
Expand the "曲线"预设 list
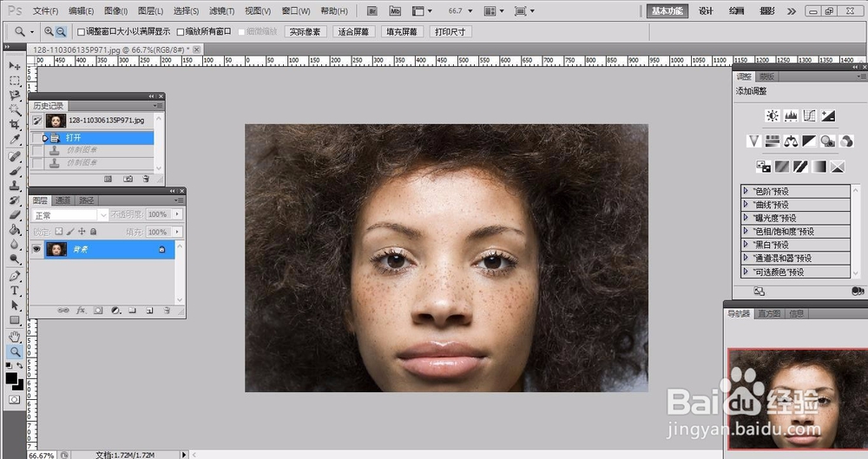(746, 204)
